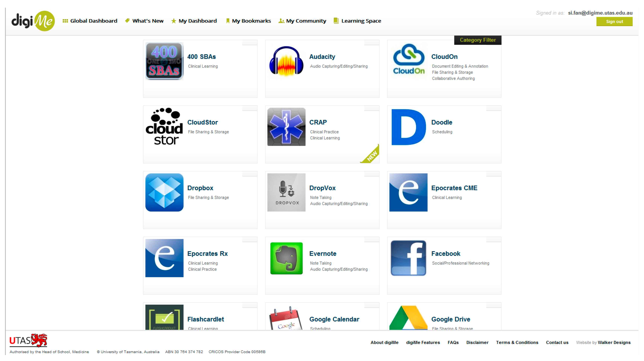Open the Walker Designs link
This screenshot has height=361, width=644.
coord(614,343)
